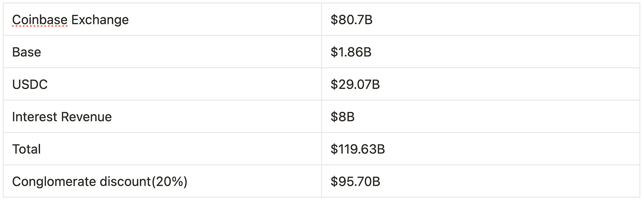Select the $1.86B value
Viewport: 644px width, 203px height.
351,52
